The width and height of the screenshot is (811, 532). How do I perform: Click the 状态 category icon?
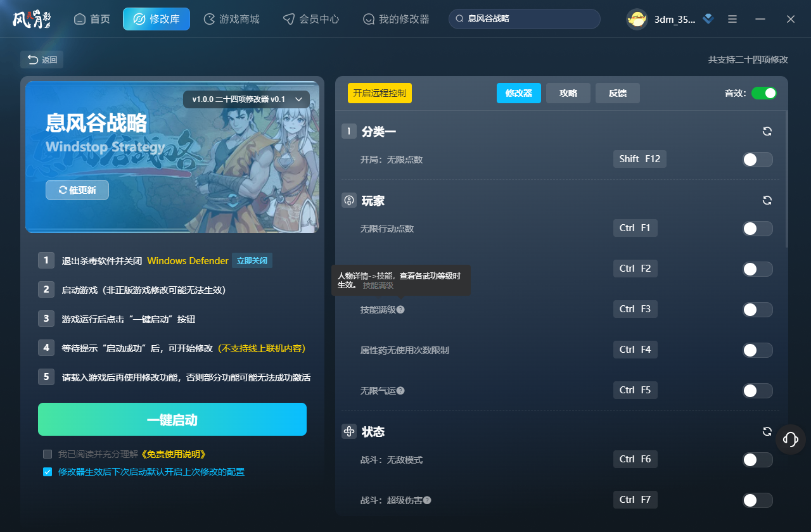pyautogui.click(x=349, y=432)
